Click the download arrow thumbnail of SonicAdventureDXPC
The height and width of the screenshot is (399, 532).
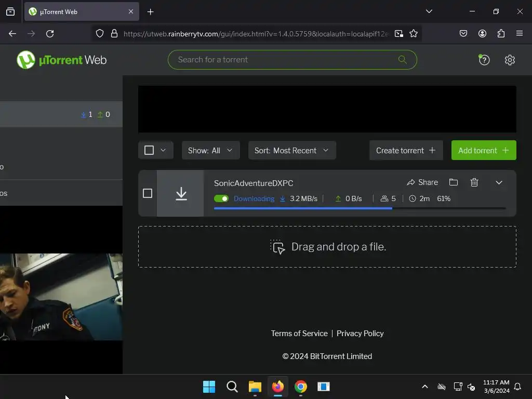coord(180,193)
